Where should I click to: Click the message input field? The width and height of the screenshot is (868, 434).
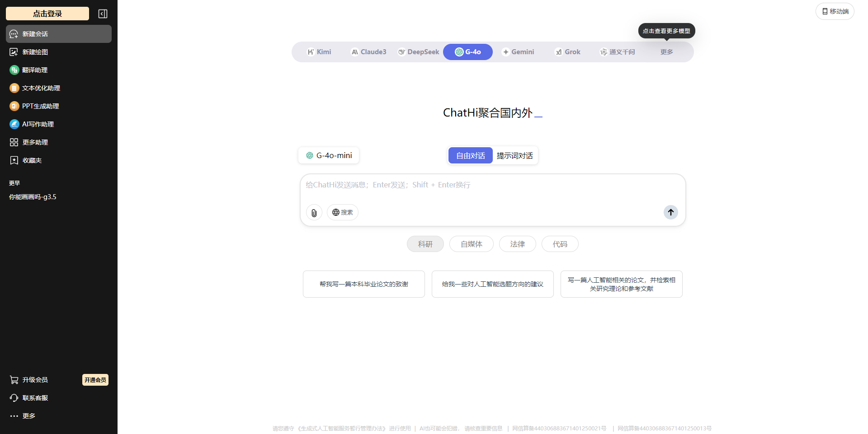(493, 185)
